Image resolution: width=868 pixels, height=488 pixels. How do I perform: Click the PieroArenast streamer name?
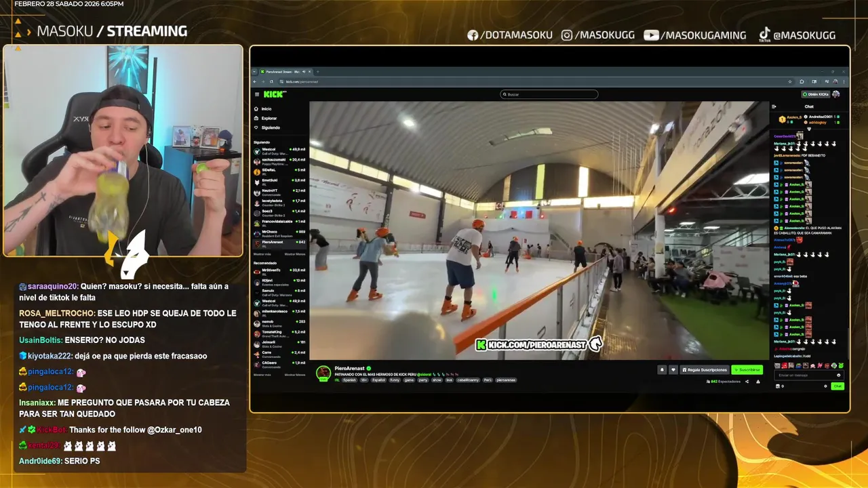(349, 368)
